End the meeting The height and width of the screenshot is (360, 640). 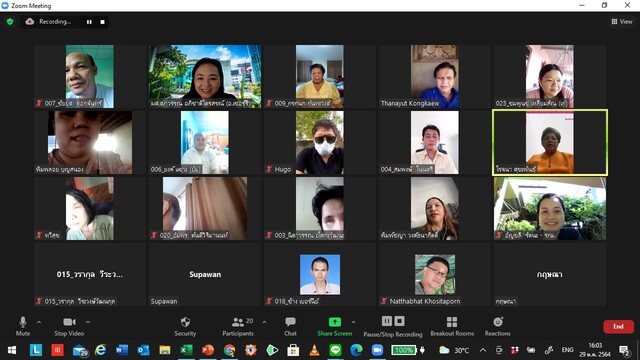pyautogui.click(x=618, y=327)
